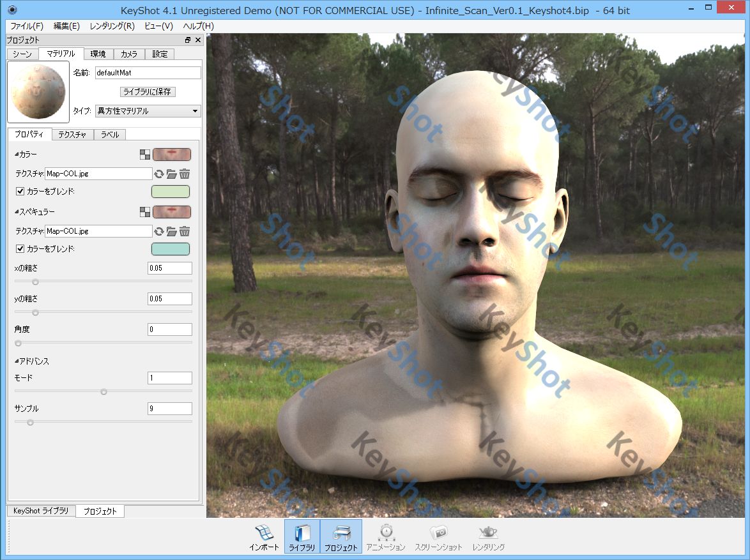
Task: Click the xの粗さ slider handle
Action: click(35, 282)
